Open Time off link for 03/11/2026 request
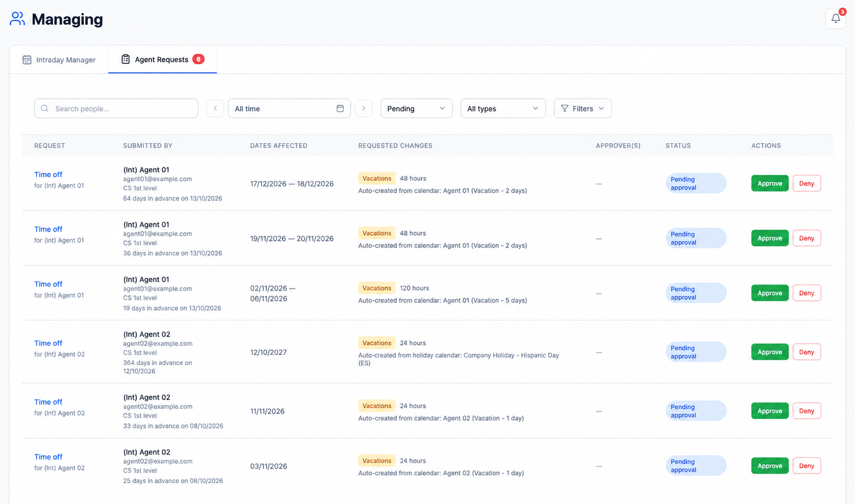855x504 pixels. click(x=48, y=457)
